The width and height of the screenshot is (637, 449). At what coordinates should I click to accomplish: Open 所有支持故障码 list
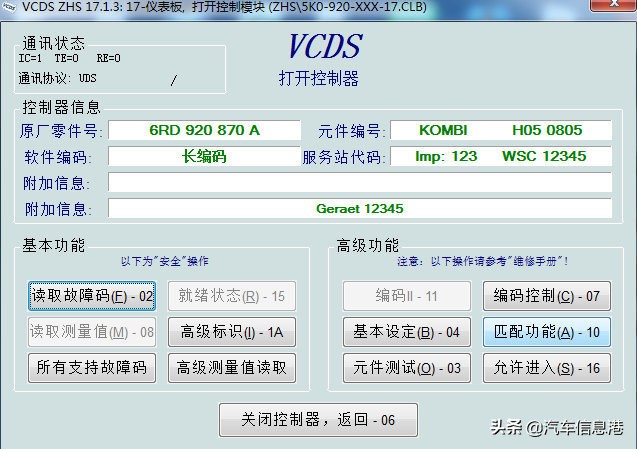click(92, 368)
